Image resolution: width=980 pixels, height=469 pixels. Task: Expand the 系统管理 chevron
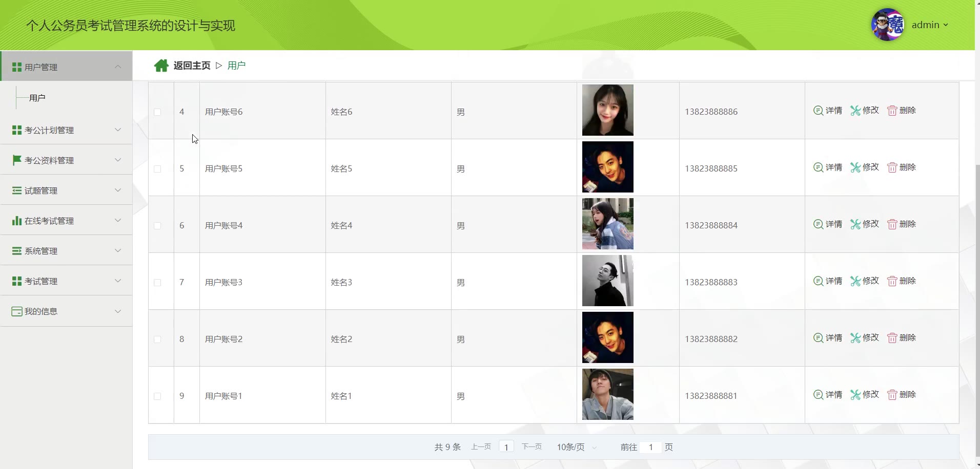pos(118,250)
